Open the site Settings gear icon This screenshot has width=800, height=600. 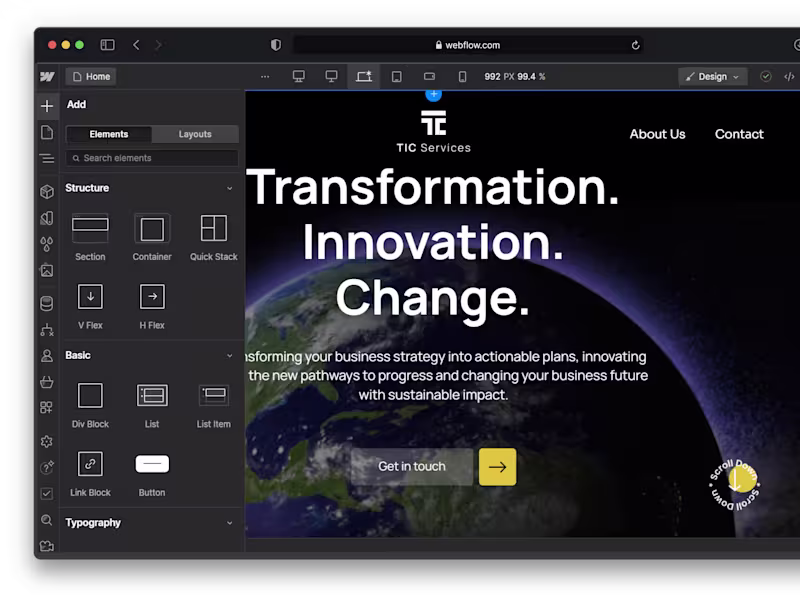click(x=47, y=441)
